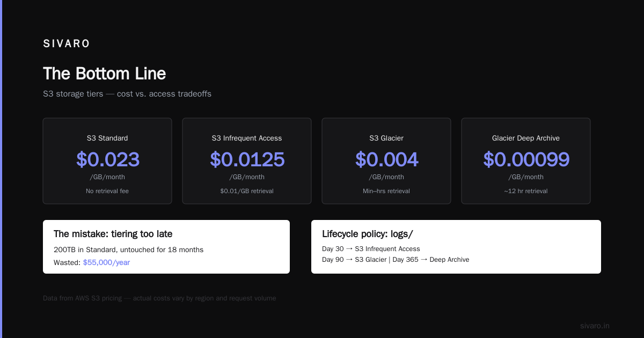This screenshot has width=644, height=338.
Task: Select the S3 Standard pricing card
Action: click(x=107, y=161)
